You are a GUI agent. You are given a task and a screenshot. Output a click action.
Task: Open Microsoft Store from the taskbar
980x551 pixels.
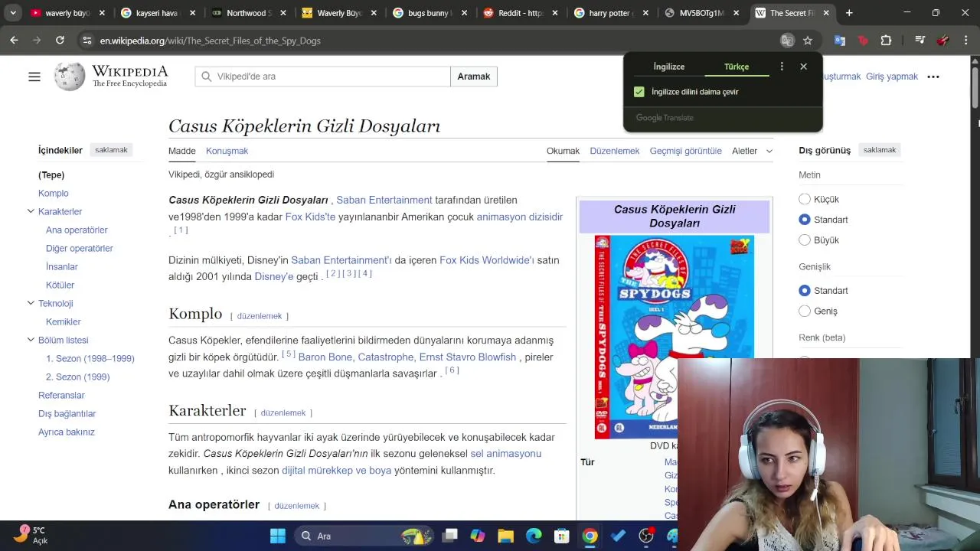(561, 536)
